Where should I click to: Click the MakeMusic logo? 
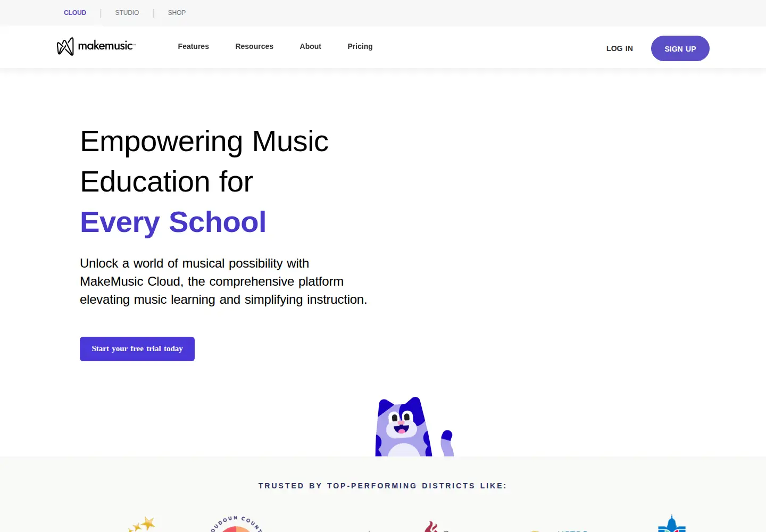point(96,46)
